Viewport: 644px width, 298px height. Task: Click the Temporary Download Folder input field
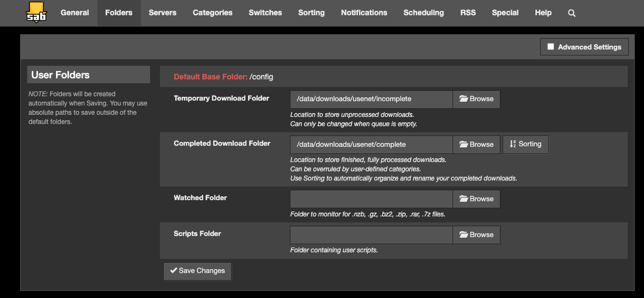[371, 100]
